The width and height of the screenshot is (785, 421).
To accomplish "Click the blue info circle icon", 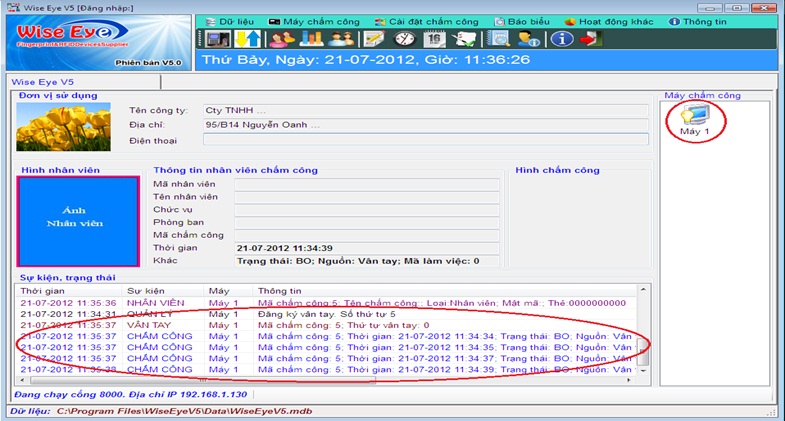I will (x=562, y=39).
